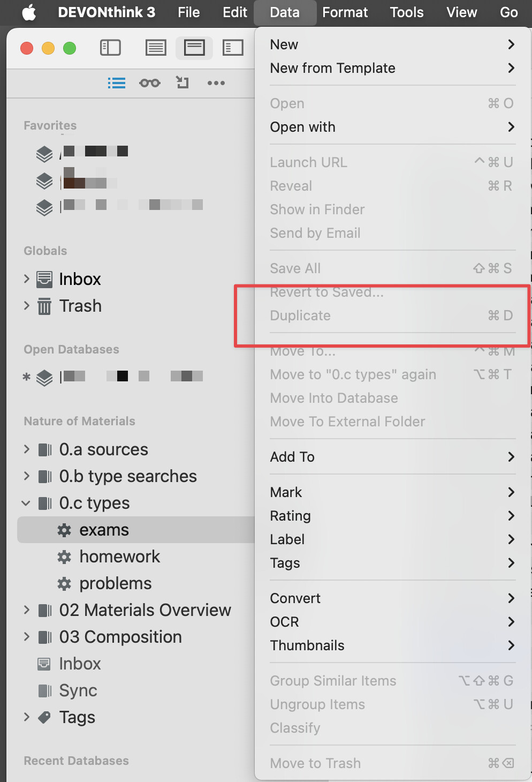Select the widescreen view layout icon
The height and width of the screenshot is (782, 532).
click(194, 48)
